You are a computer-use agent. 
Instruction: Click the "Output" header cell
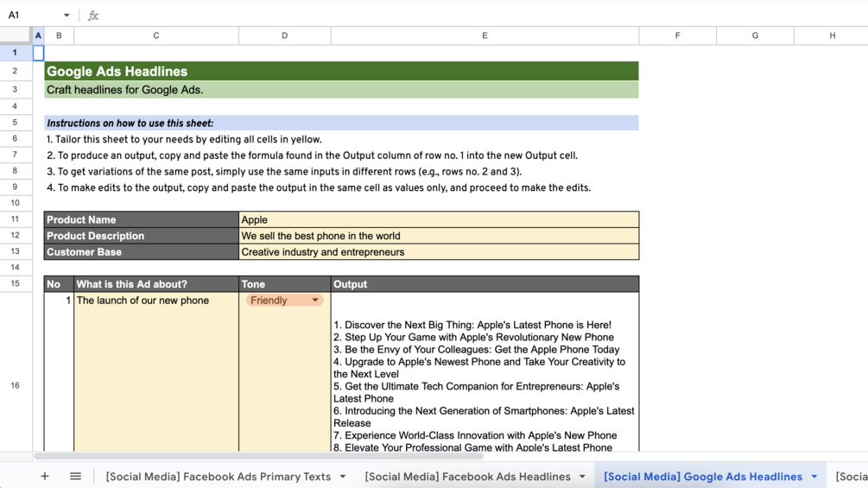[x=485, y=284]
